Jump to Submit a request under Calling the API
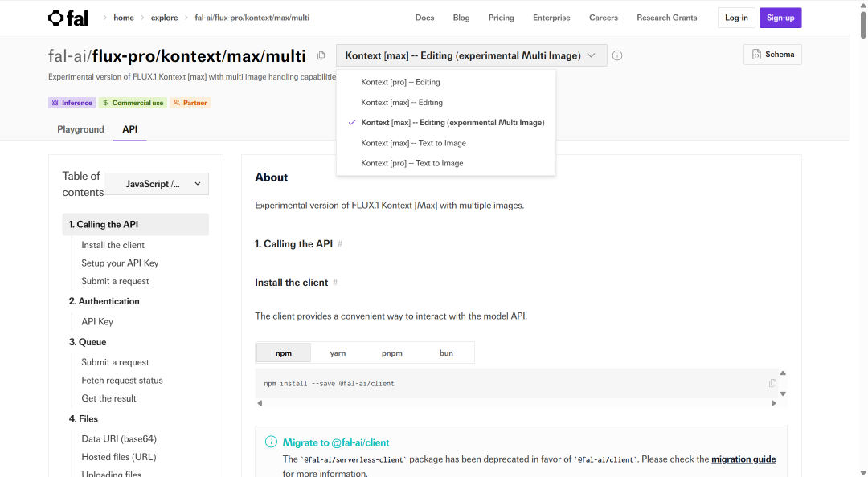 (x=115, y=281)
